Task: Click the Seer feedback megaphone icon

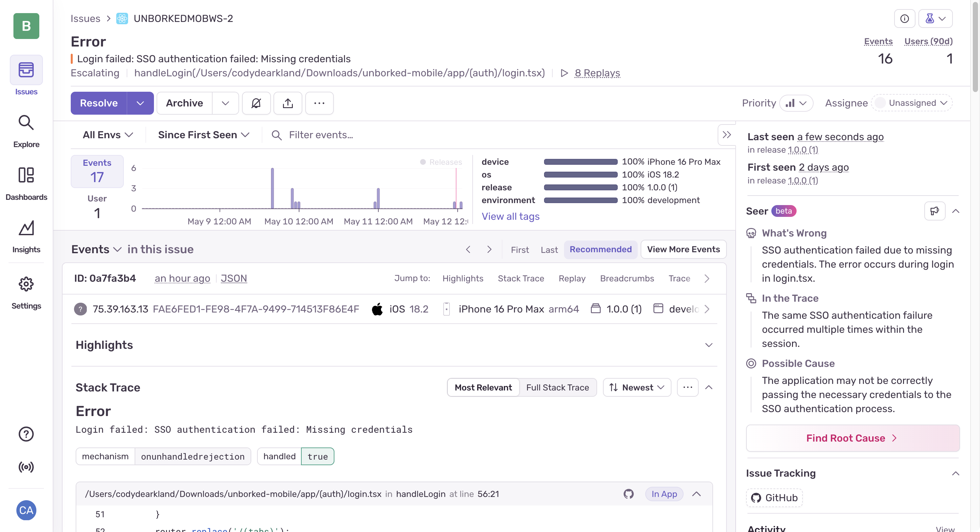Action: (935, 211)
